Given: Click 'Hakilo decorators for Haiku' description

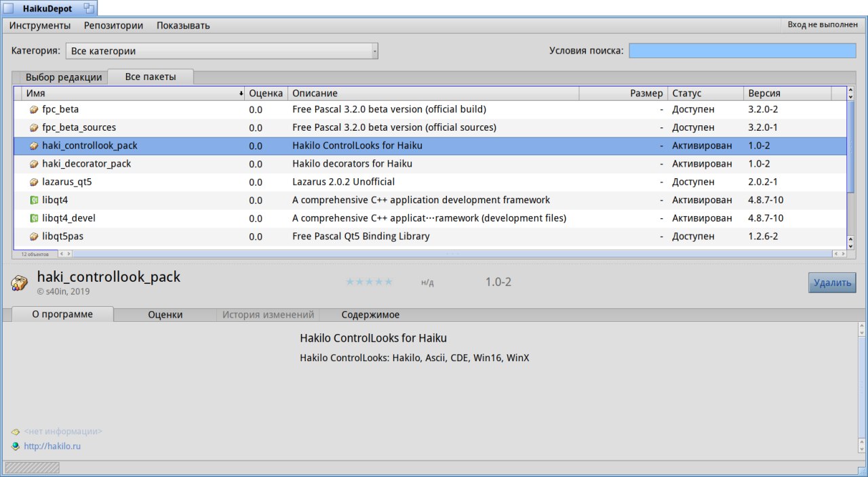Looking at the screenshot, I should point(352,164).
